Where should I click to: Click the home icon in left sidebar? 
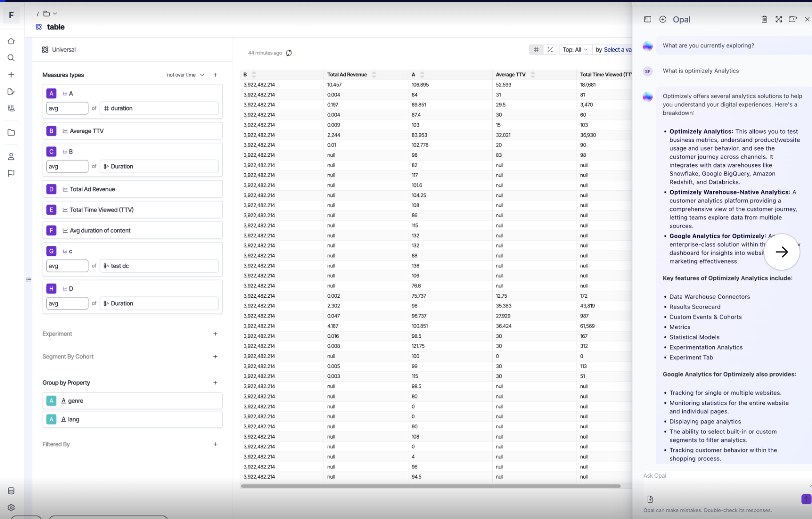pos(11,41)
